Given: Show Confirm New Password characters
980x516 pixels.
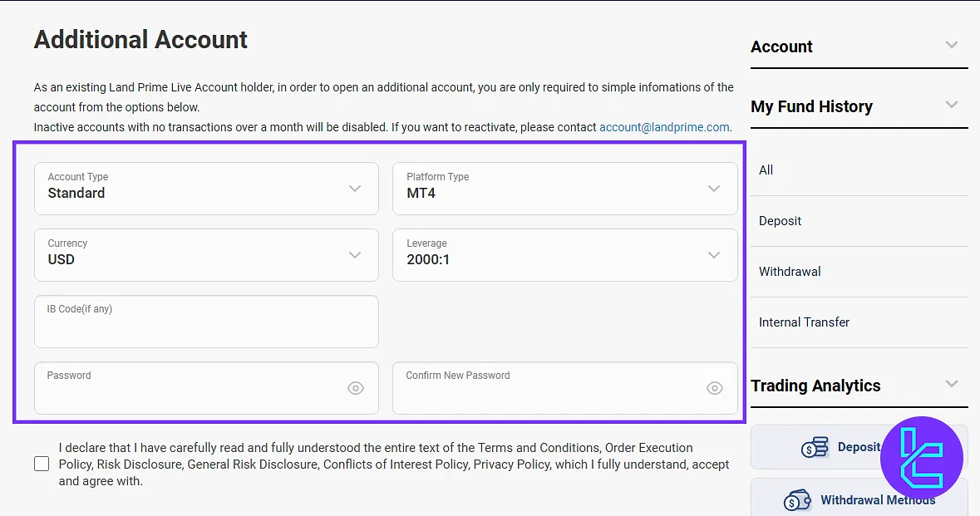Looking at the screenshot, I should click(x=714, y=388).
